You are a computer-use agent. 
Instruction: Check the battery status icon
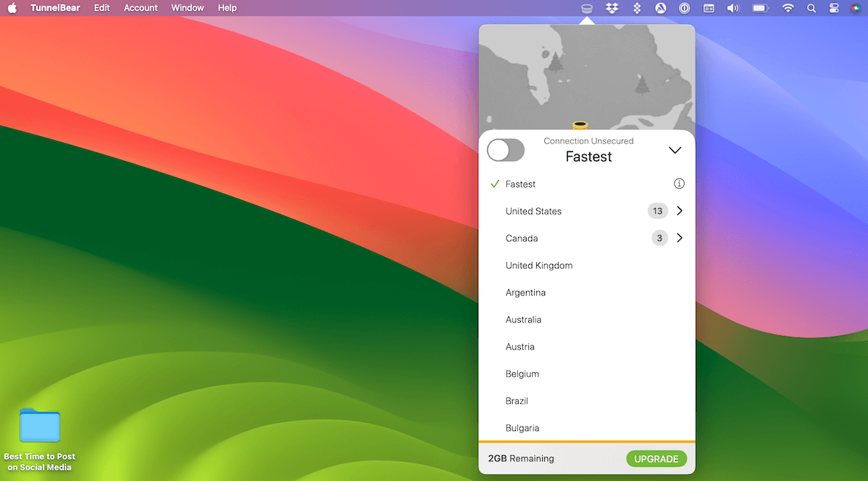(761, 8)
